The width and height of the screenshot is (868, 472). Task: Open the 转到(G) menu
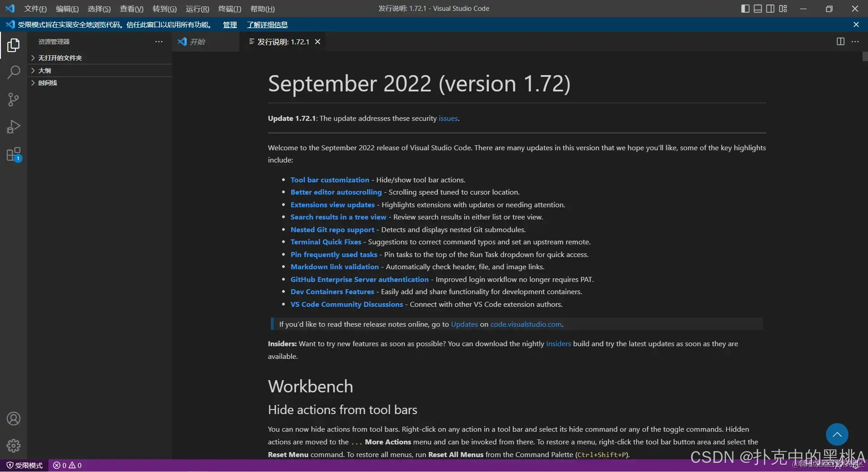click(165, 9)
